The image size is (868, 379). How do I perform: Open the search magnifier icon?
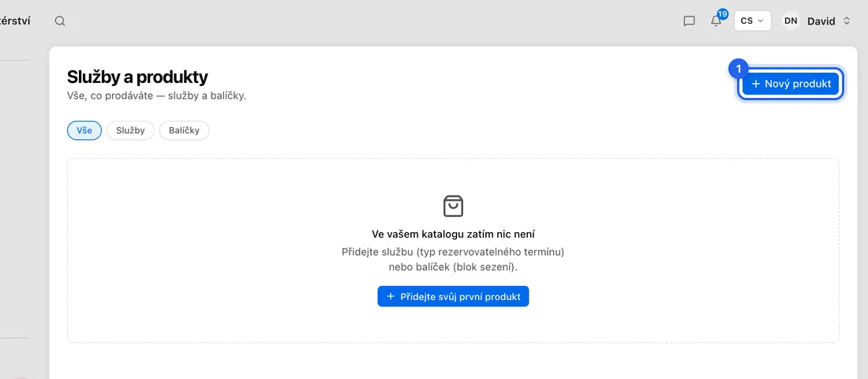click(x=60, y=21)
